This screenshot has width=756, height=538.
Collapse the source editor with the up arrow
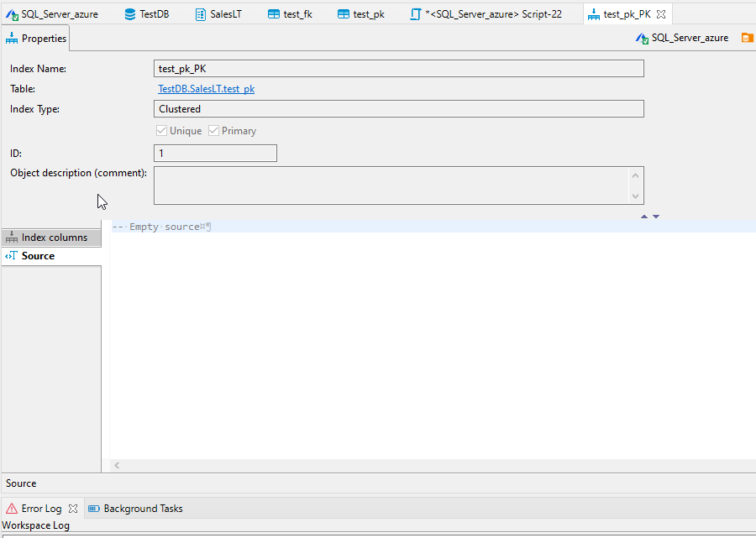pos(643,216)
